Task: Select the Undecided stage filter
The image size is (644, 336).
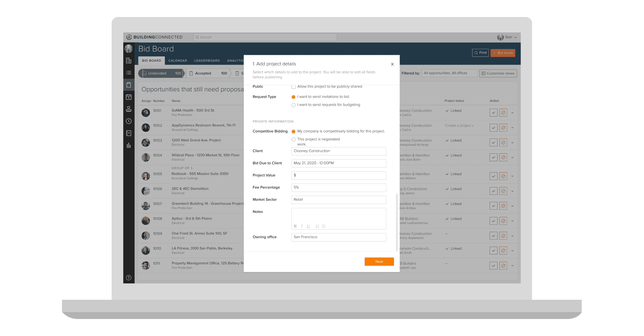Action: click(x=161, y=73)
